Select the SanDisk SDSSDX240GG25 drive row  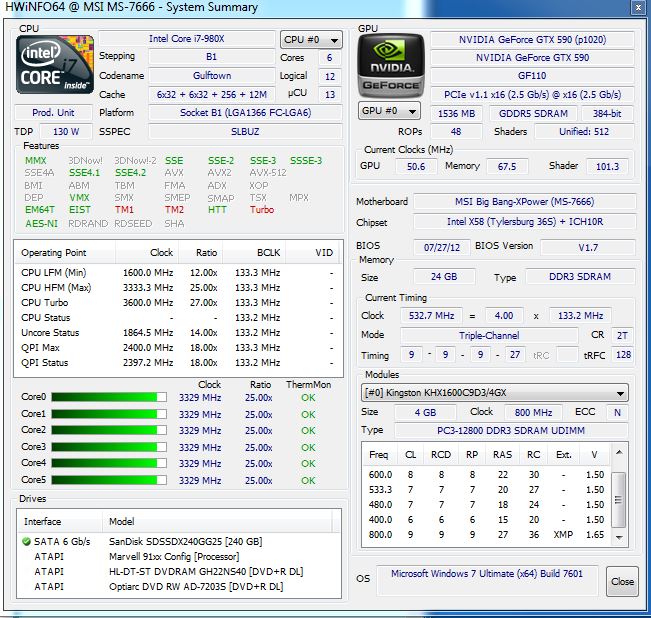(x=179, y=541)
